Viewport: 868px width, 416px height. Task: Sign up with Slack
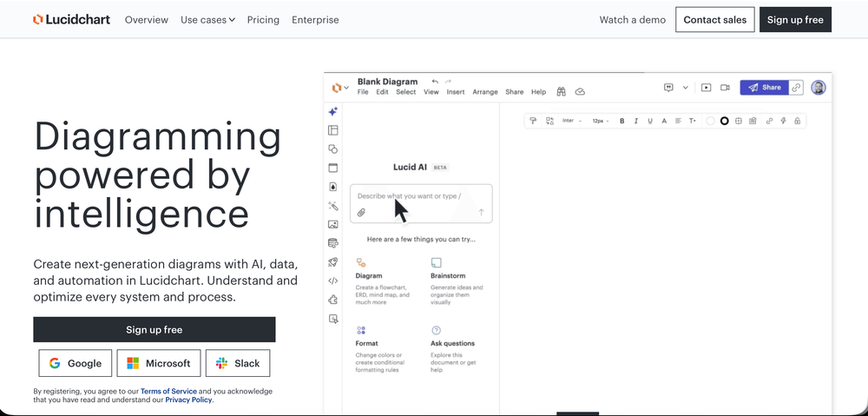pyautogui.click(x=238, y=363)
